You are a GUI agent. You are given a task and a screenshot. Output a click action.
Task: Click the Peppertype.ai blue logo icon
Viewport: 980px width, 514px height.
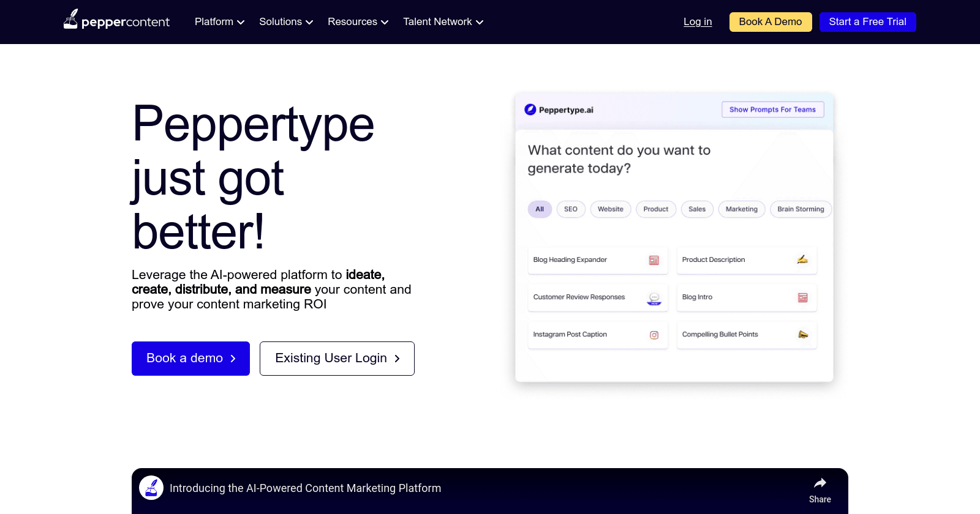pos(530,110)
